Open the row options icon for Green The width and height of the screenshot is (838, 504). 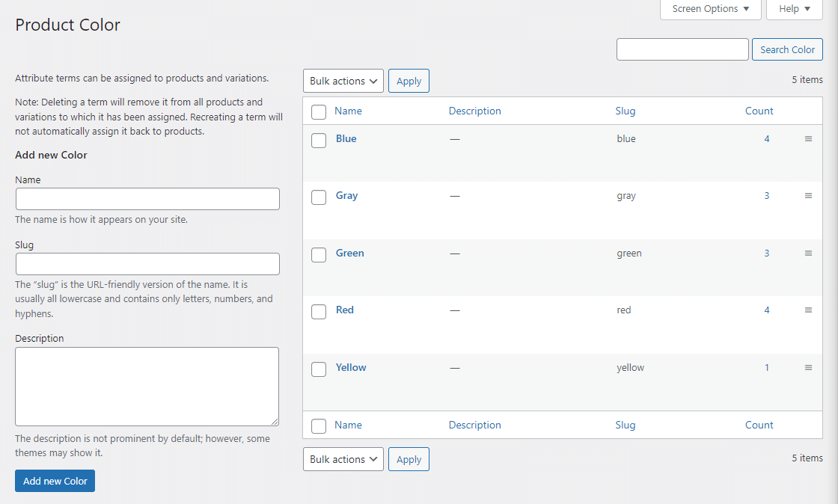(808, 253)
